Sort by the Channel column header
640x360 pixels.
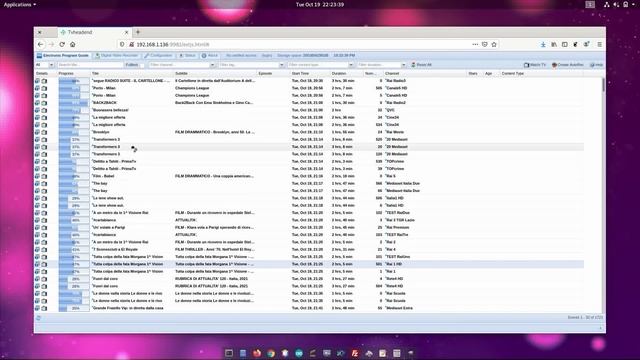tap(424, 73)
